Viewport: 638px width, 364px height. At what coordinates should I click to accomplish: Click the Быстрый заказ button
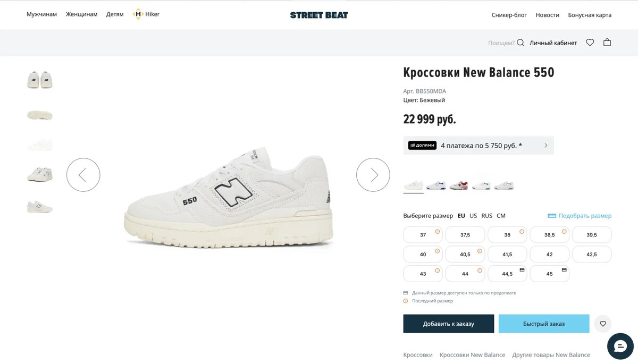pos(543,324)
